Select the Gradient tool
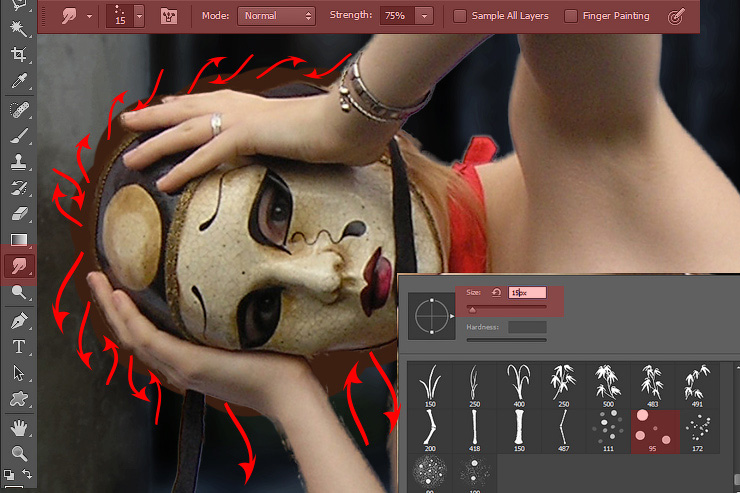 [x=18, y=240]
